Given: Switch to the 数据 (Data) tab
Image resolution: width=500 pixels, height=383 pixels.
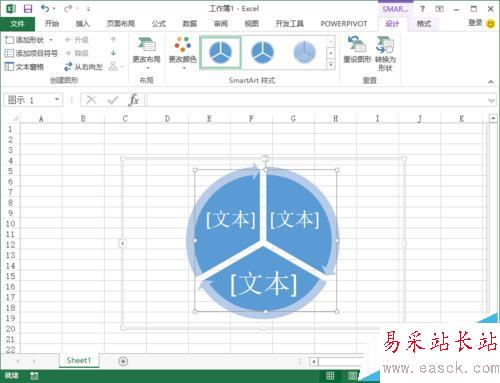Looking at the screenshot, I should tap(190, 24).
